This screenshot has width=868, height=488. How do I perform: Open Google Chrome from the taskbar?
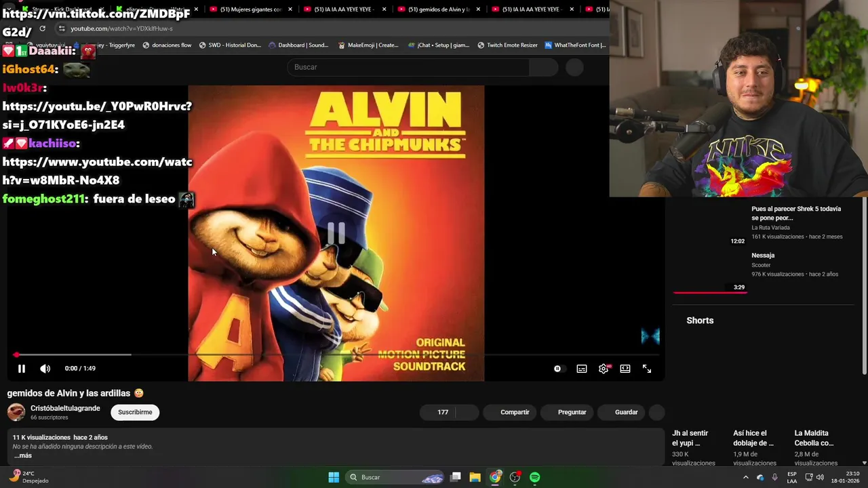495,477
